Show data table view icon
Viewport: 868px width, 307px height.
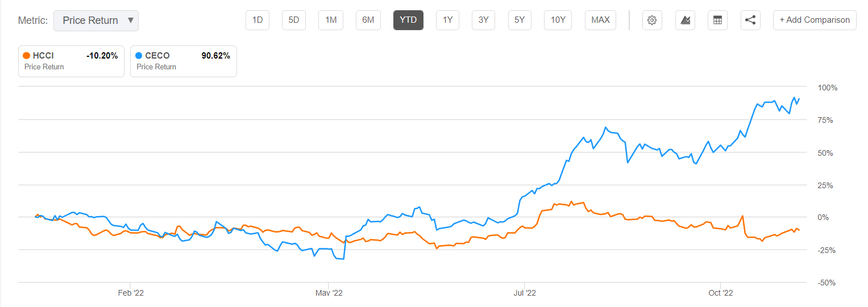tap(717, 20)
